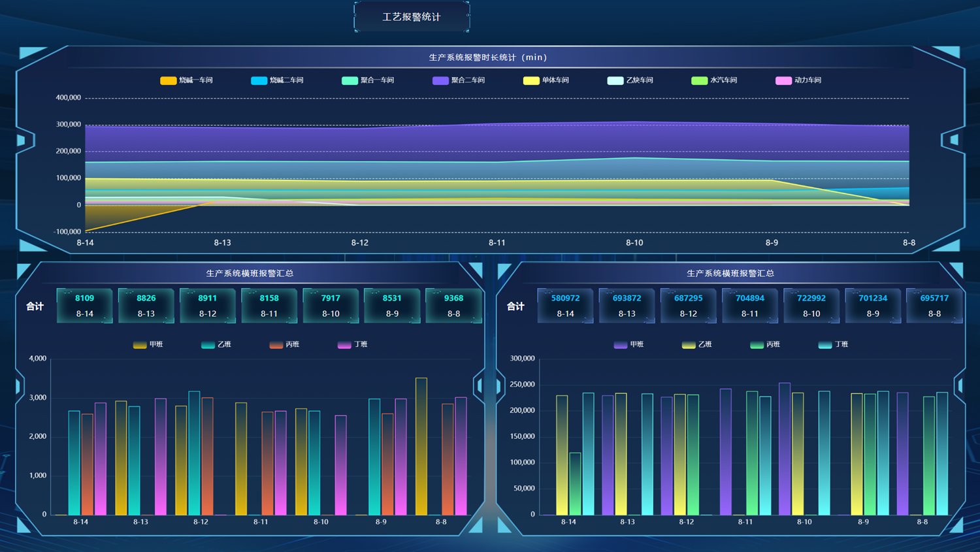Click the 1,000 y-axis label
Viewport: 980px width, 552px height.
[x=38, y=475]
